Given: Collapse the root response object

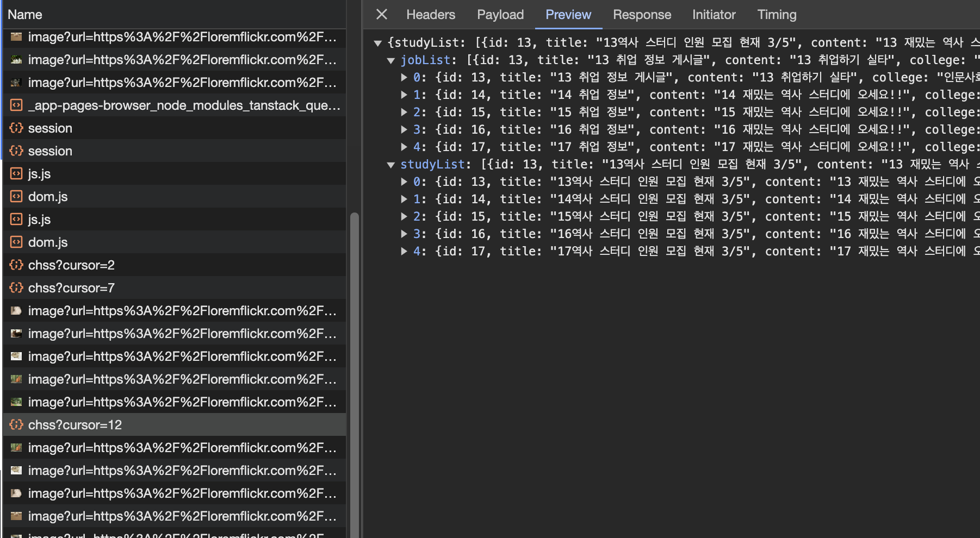Looking at the screenshot, I should point(378,43).
